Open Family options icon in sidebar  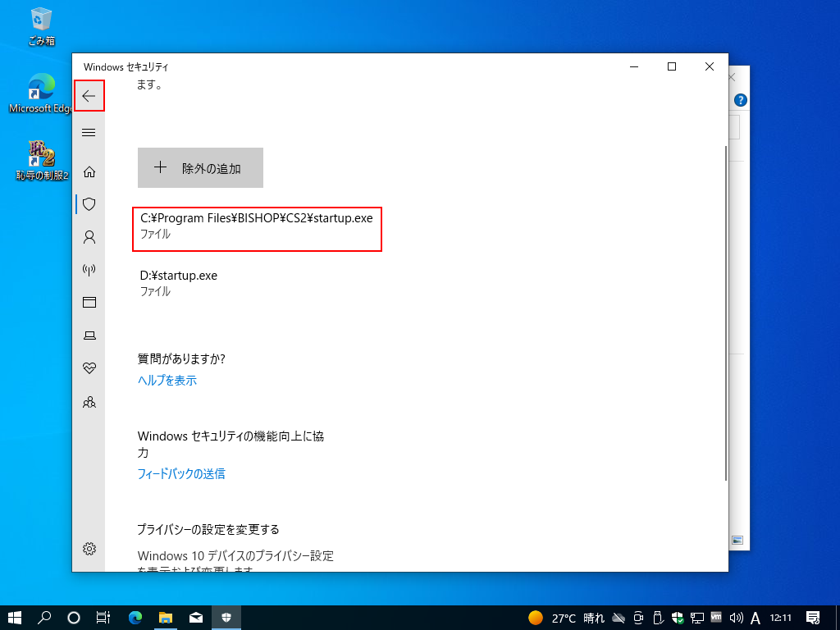click(89, 402)
